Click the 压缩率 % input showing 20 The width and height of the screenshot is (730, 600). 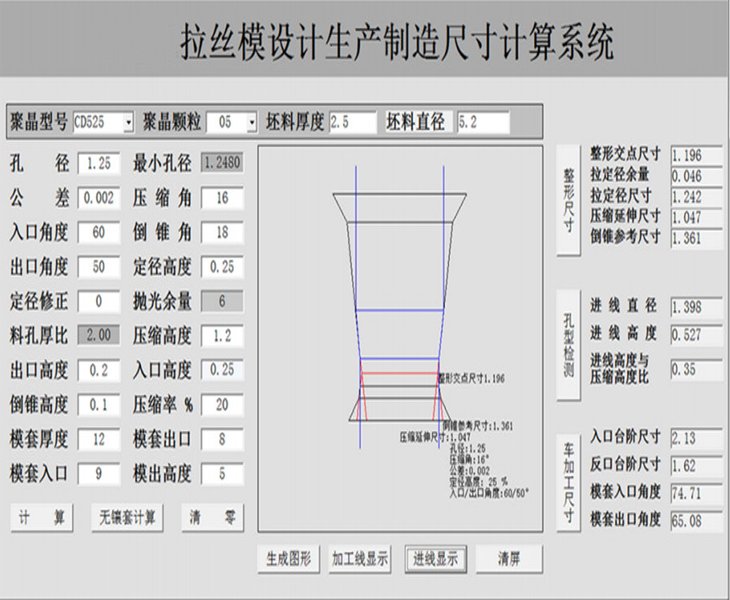(x=222, y=404)
